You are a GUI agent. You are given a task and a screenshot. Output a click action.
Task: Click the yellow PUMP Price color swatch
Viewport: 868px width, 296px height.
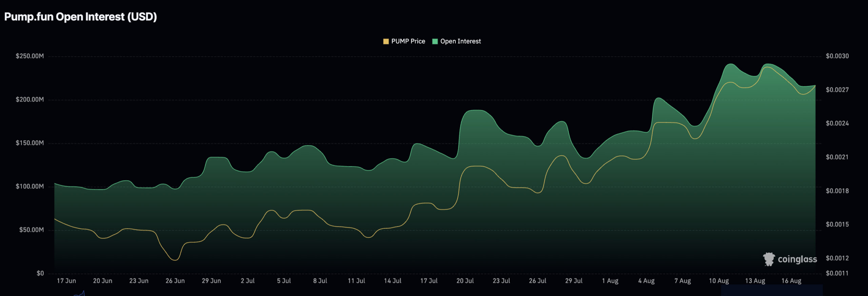click(386, 41)
